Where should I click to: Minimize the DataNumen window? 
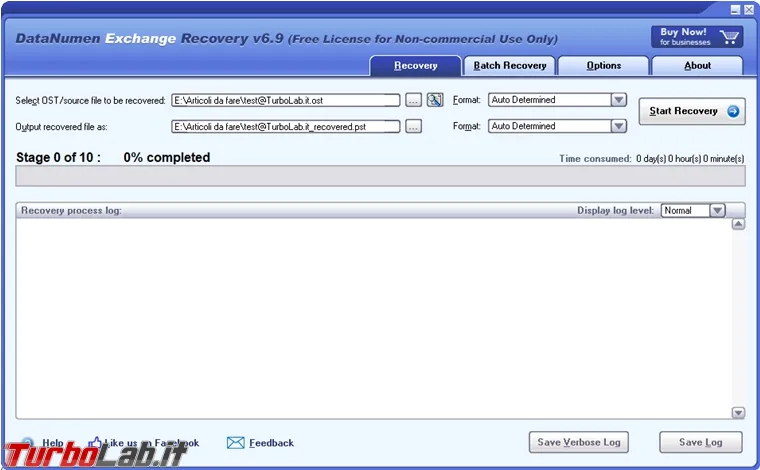pyautogui.click(x=735, y=10)
